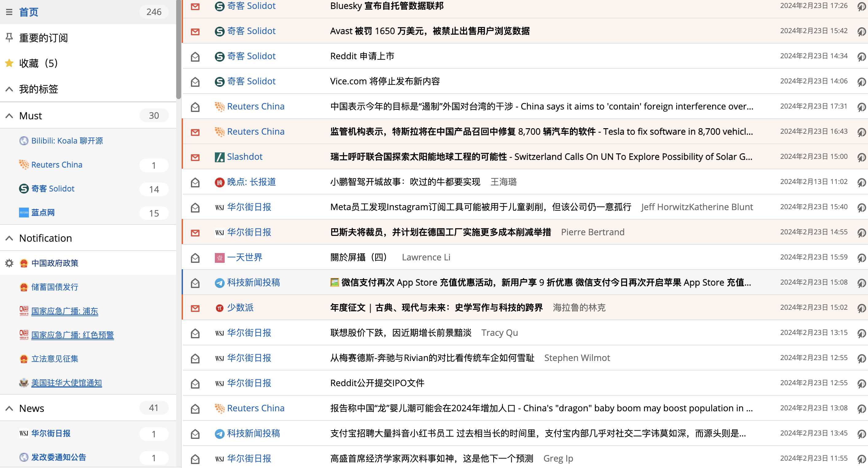Mark Vice.com 将停止发布新内容 as unread
868x468 pixels.
(x=195, y=82)
